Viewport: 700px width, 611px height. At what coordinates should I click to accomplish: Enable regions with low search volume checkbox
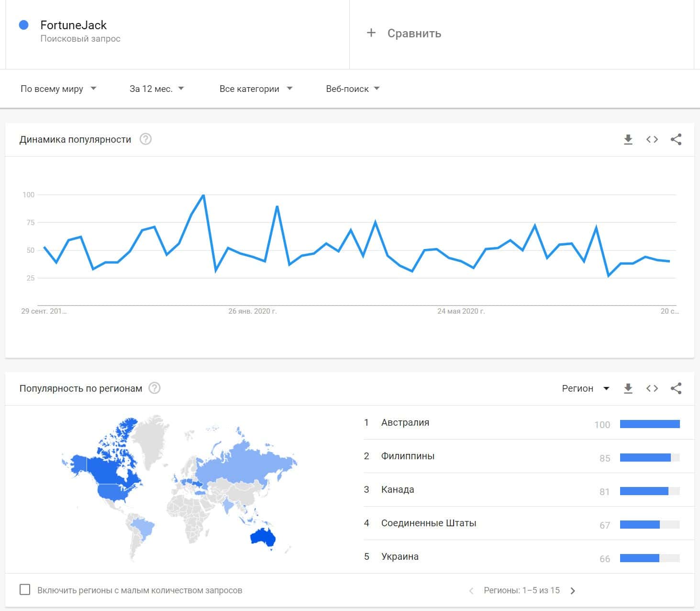(x=25, y=589)
